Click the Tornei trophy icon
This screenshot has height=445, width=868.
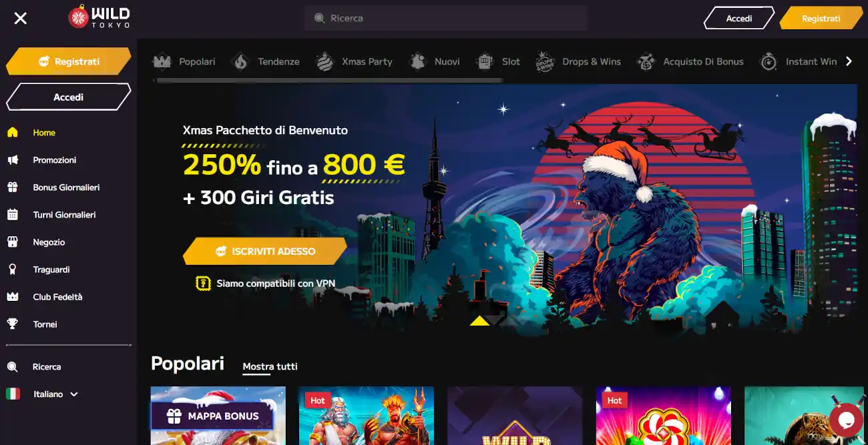point(13,324)
